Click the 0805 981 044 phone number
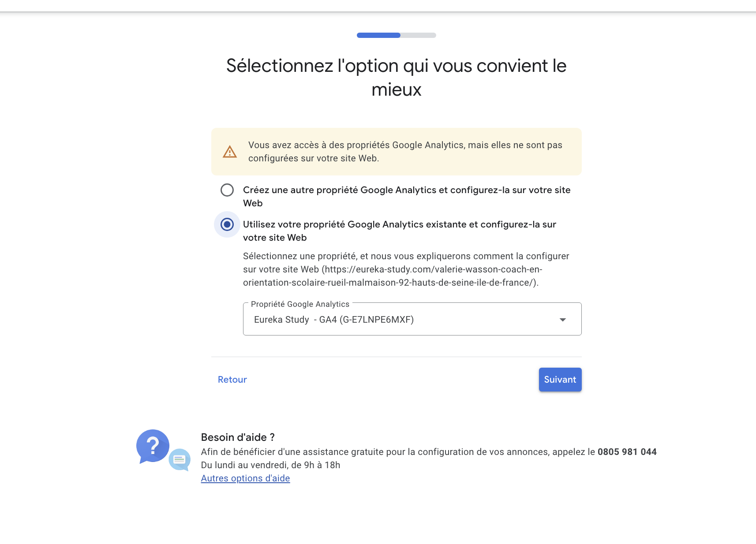756x544 pixels. click(627, 452)
